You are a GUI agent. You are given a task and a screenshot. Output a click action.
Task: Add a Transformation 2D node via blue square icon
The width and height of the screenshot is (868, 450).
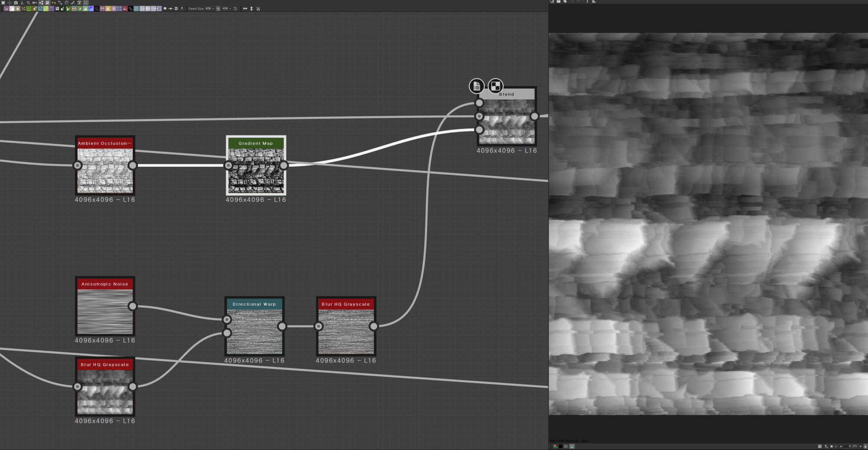coord(119,9)
